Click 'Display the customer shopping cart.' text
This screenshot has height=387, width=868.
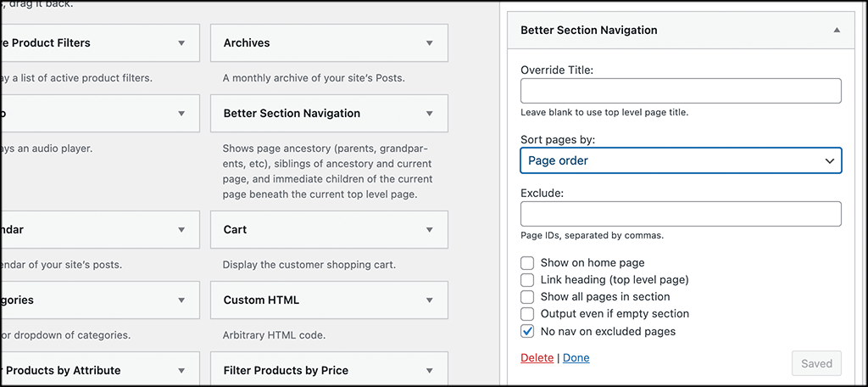[x=309, y=265]
